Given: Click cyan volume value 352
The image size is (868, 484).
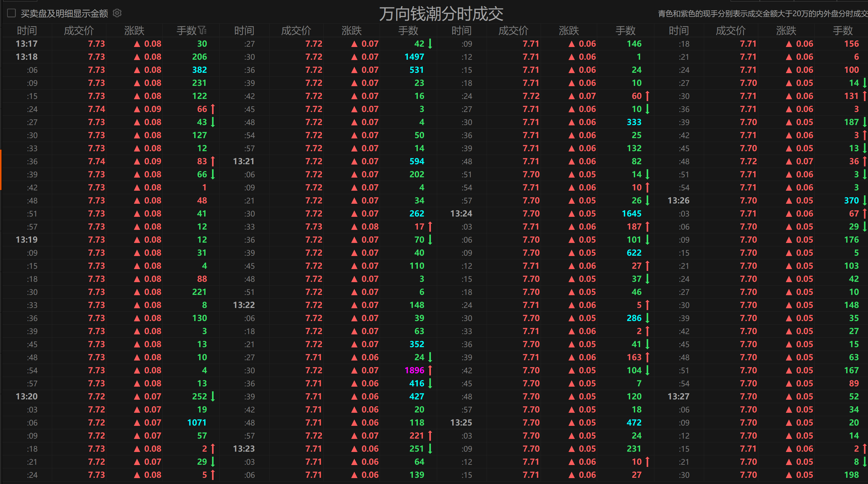Looking at the screenshot, I should 417,344.
